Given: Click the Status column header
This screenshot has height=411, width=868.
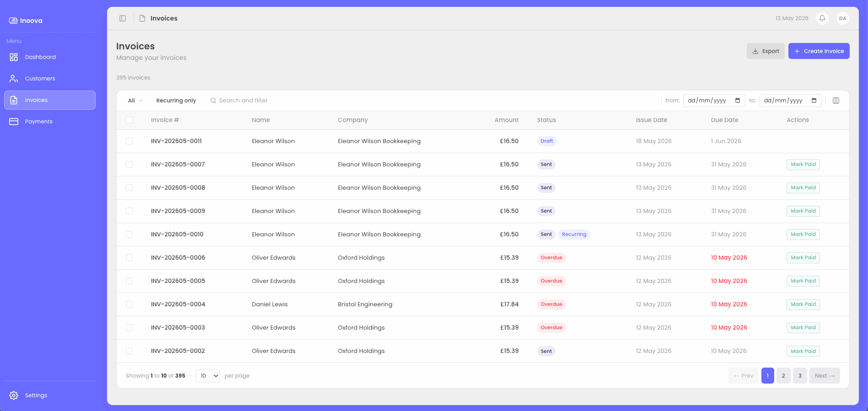Looking at the screenshot, I should pos(546,120).
